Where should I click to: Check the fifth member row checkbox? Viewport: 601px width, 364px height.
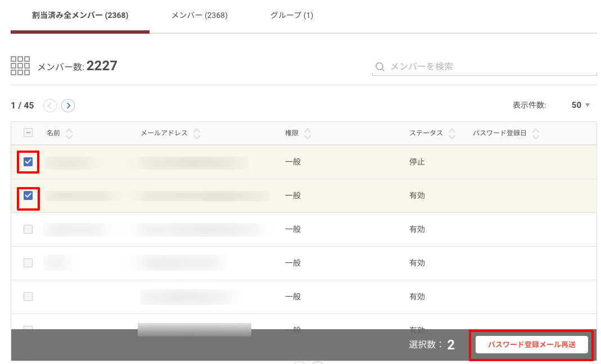pyautogui.click(x=28, y=297)
